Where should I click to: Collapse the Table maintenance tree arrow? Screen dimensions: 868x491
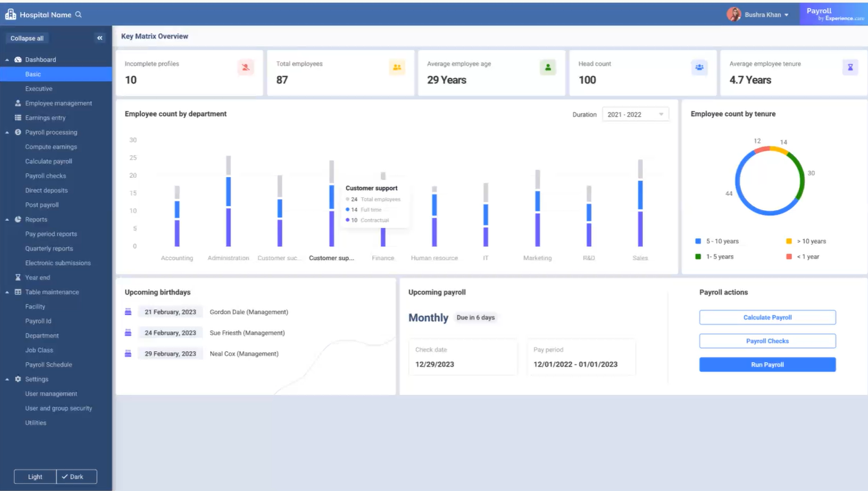pos(7,293)
